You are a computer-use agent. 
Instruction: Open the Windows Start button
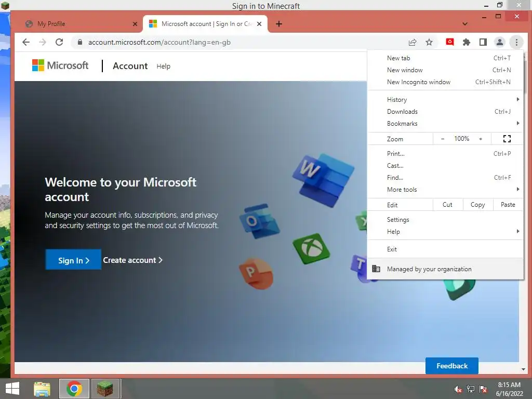12,389
